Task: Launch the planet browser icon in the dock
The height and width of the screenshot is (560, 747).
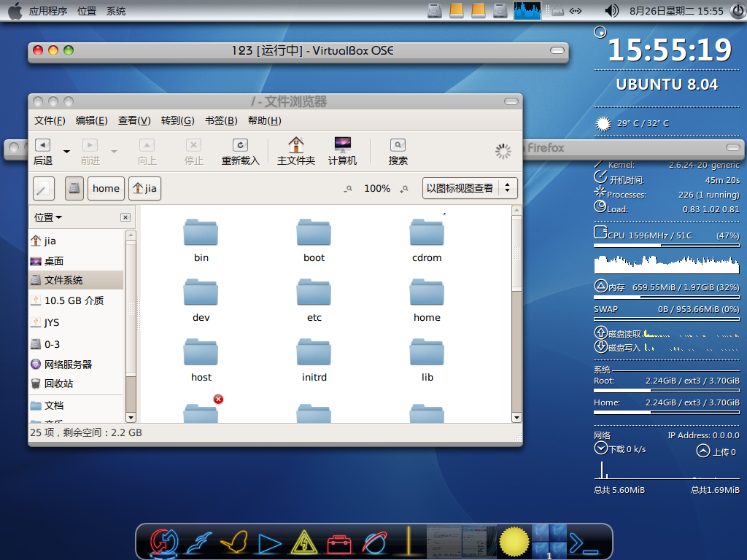Action: 374,542
